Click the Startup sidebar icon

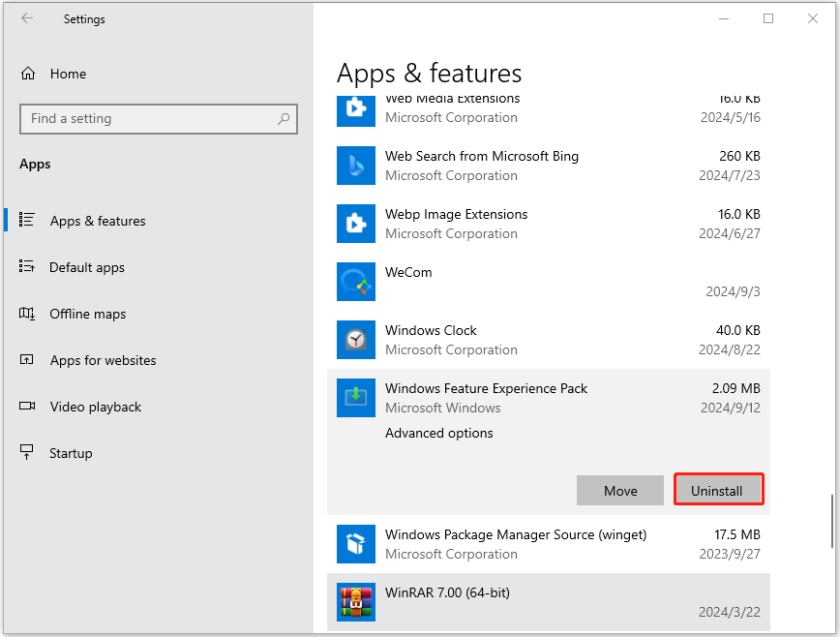point(27,452)
